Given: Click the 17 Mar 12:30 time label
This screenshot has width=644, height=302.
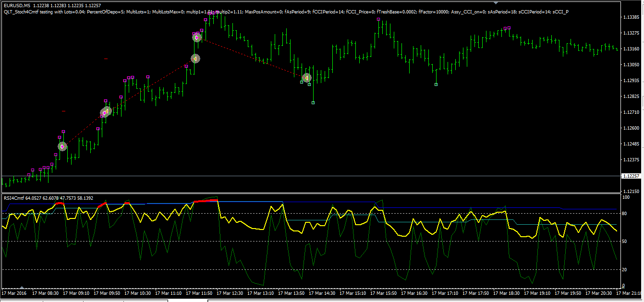Looking at the screenshot, I should (x=230, y=293).
